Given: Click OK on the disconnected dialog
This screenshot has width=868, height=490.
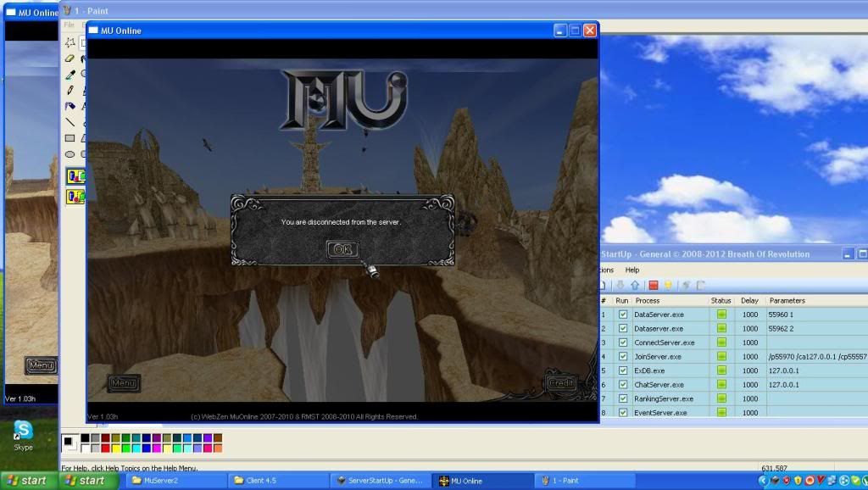Looking at the screenshot, I should 342,249.
